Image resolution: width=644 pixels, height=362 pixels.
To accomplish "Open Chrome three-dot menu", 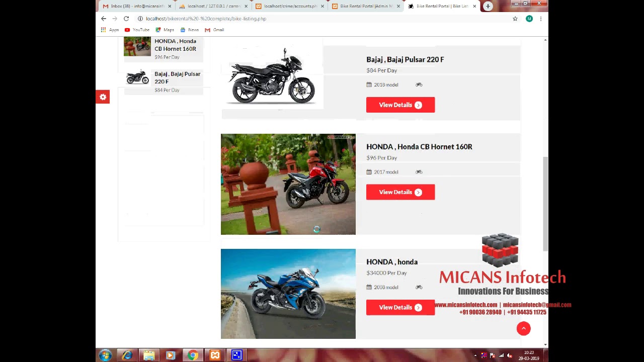I will (541, 19).
